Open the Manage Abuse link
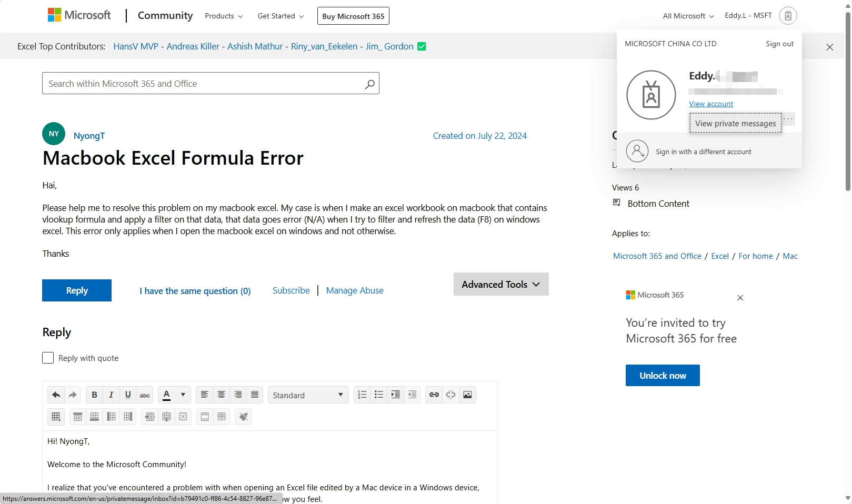Viewport: 852px width, 504px height. (355, 290)
